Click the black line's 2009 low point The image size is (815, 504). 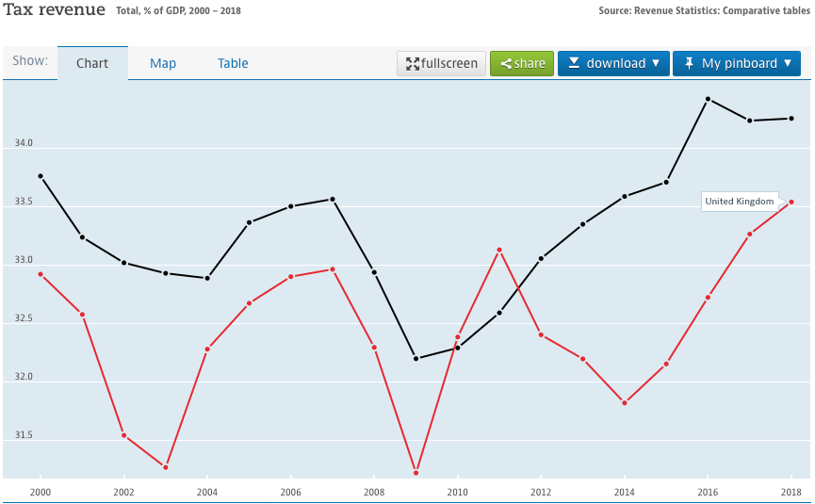pos(416,358)
